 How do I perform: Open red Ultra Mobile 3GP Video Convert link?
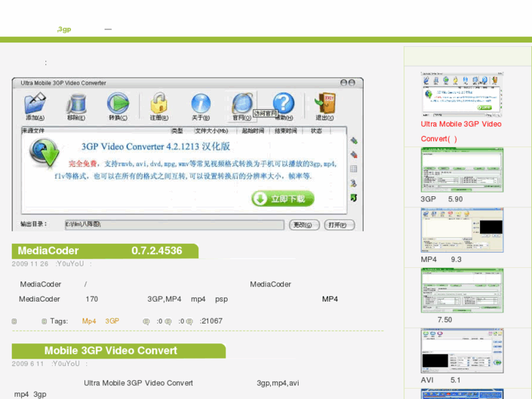click(461, 132)
